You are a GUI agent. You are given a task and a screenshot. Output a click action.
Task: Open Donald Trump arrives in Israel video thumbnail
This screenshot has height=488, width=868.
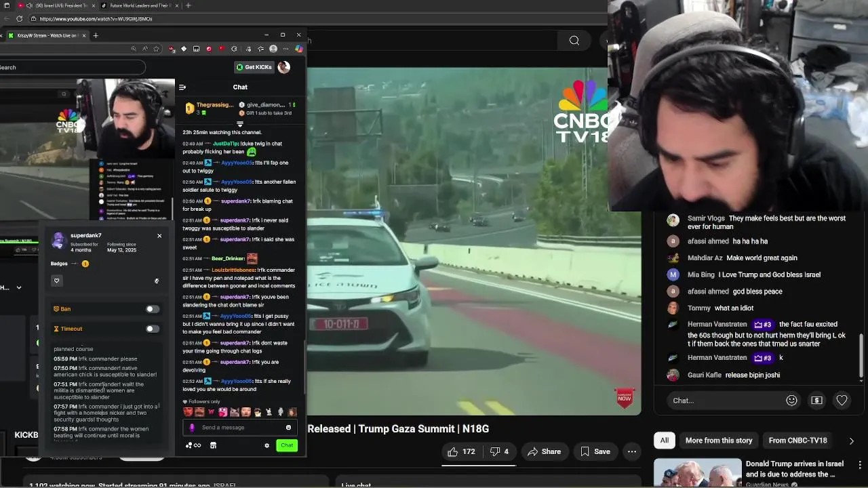point(697,473)
